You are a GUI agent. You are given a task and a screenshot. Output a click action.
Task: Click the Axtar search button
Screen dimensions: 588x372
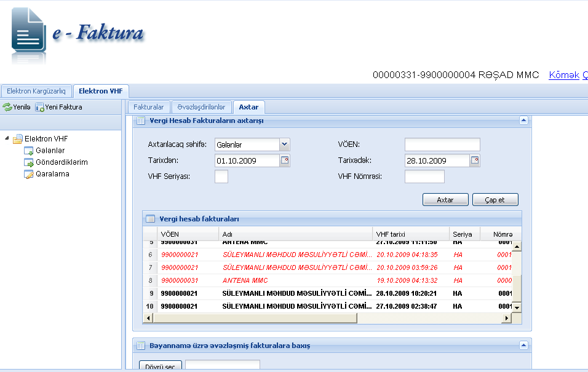pyautogui.click(x=445, y=200)
